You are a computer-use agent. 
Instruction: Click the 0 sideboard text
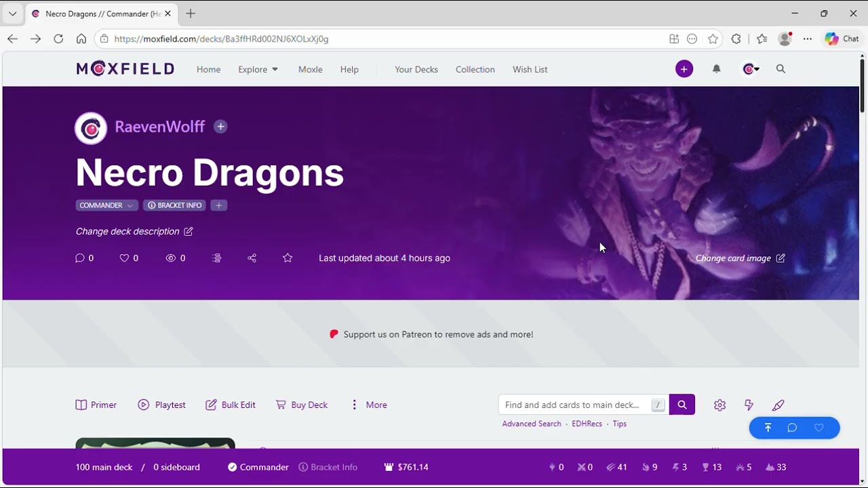click(176, 467)
